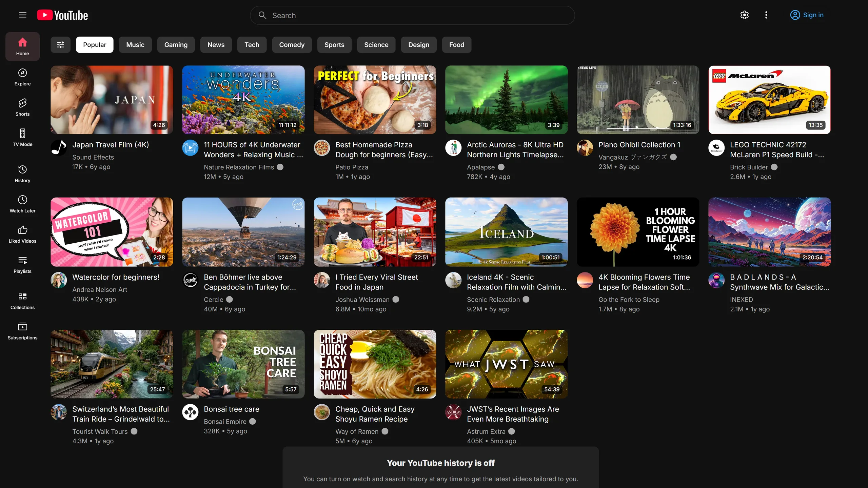
Task: Open the Bonsai Tree Care thumbnail
Action: pos(243,364)
